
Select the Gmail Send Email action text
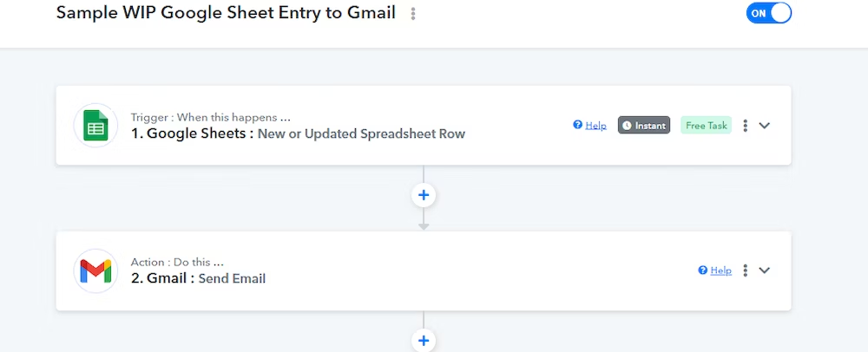pyautogui.click(x=198, y=278)
